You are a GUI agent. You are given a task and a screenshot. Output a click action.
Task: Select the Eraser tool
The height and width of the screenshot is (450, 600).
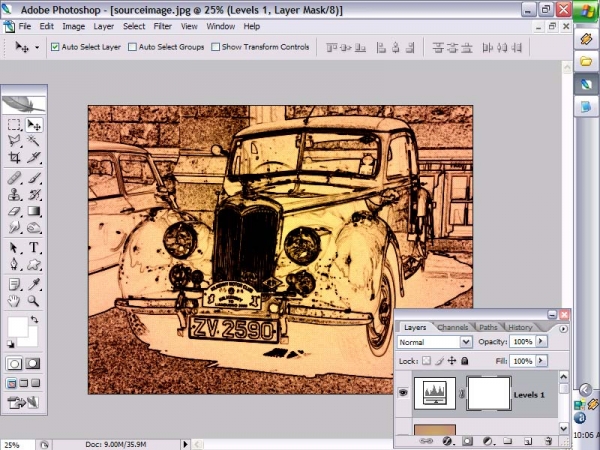click(x=14, y=211)
